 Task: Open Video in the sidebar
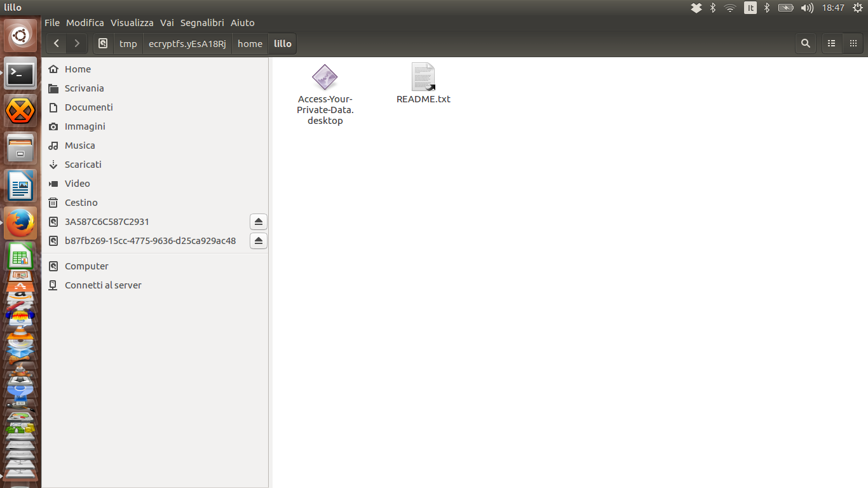tap(155, 184)
